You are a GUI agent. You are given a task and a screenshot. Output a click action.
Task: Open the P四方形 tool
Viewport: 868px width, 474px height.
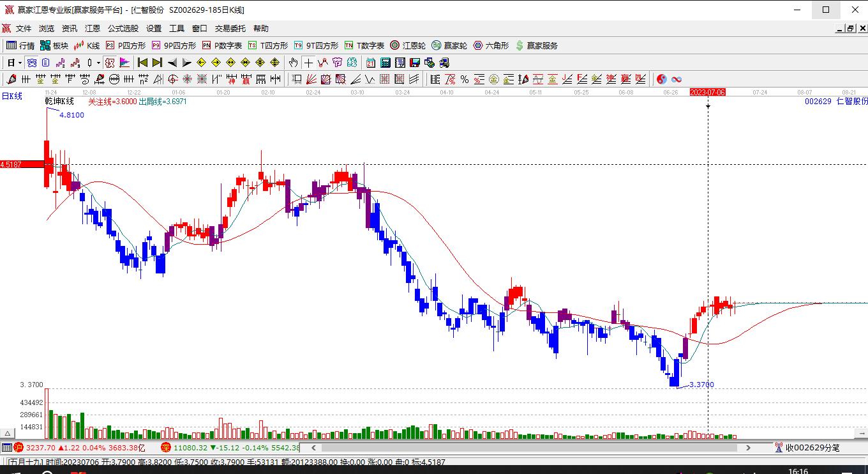click(126, 45)
